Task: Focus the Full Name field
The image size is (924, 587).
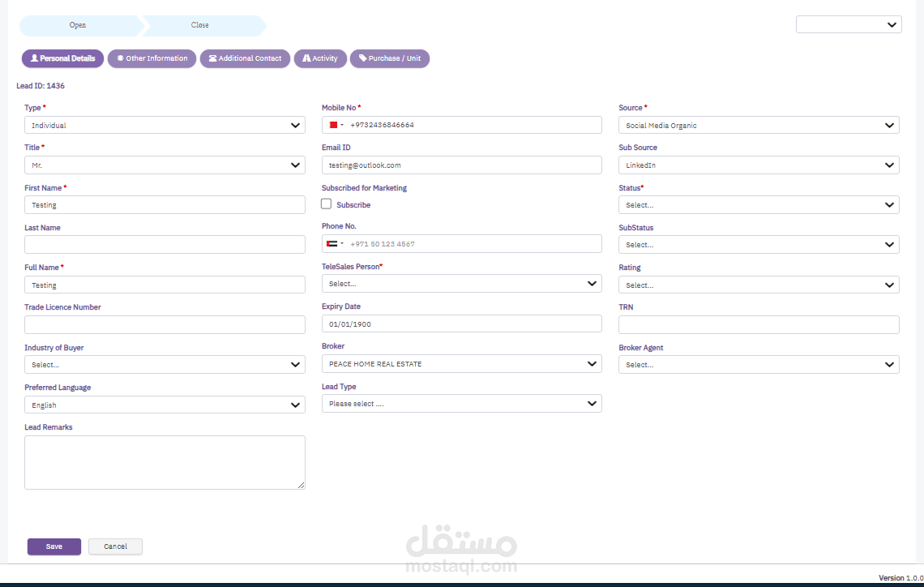Action: [165, 285]
